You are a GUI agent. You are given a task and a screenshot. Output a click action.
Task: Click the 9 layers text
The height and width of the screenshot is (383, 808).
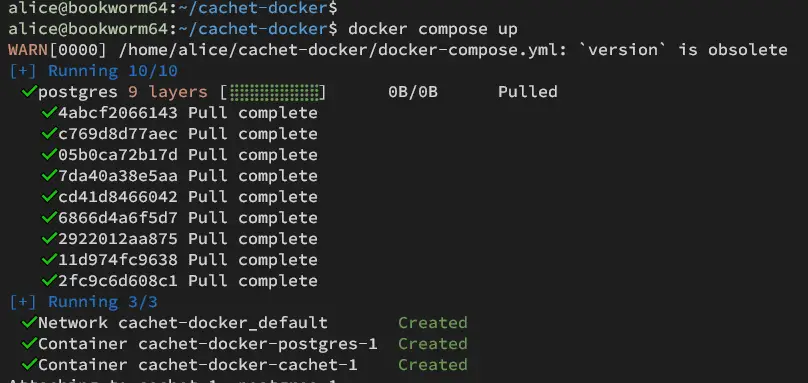point(168,92)
